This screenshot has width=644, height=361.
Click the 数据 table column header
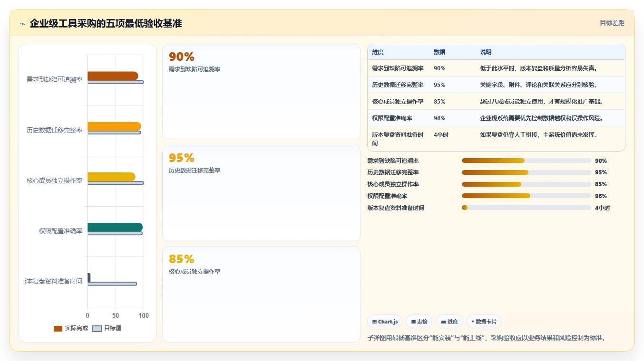(x=439, y=52)
